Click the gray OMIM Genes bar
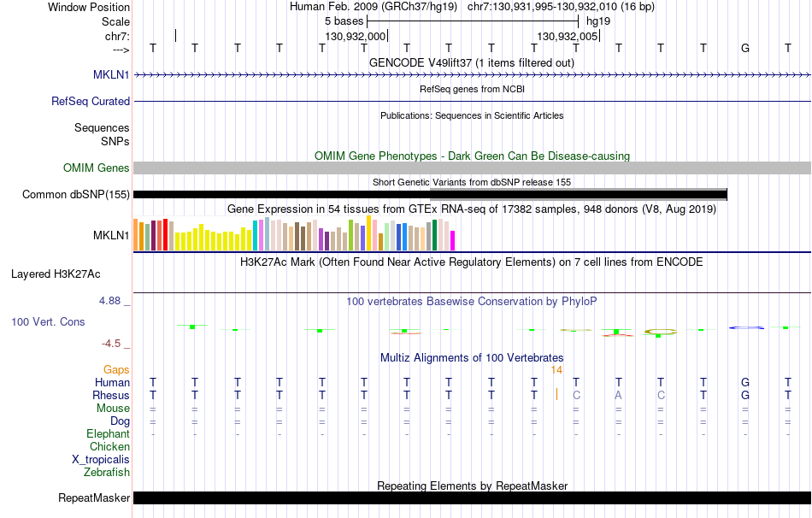 473,168
